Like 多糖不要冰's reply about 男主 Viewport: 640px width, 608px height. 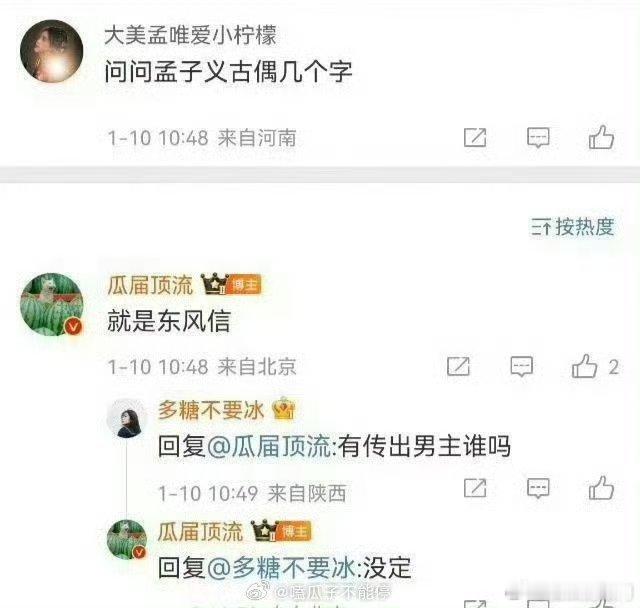[601, 488]
